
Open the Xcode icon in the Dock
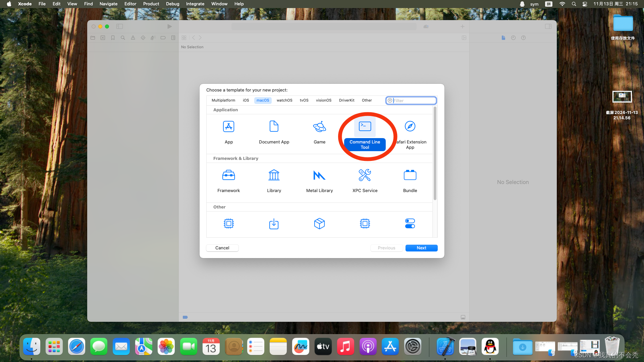click(445, 347)
